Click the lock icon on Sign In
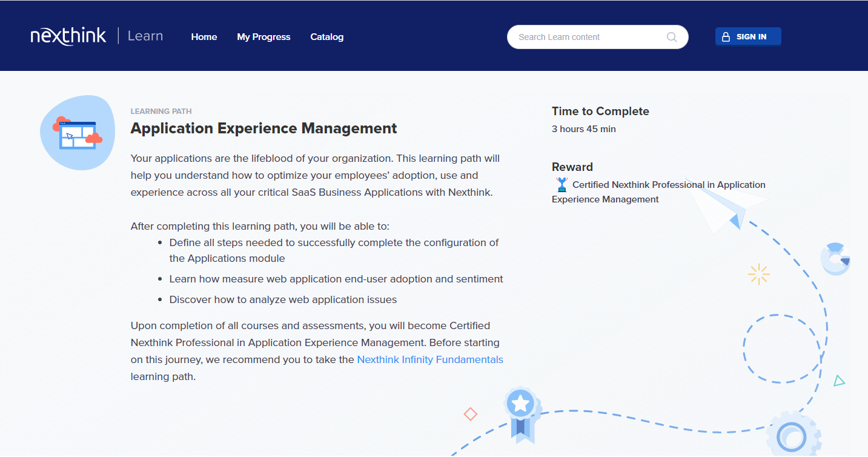Image resolution: width=868 pixels, height=457 pixels. point(726,37)
